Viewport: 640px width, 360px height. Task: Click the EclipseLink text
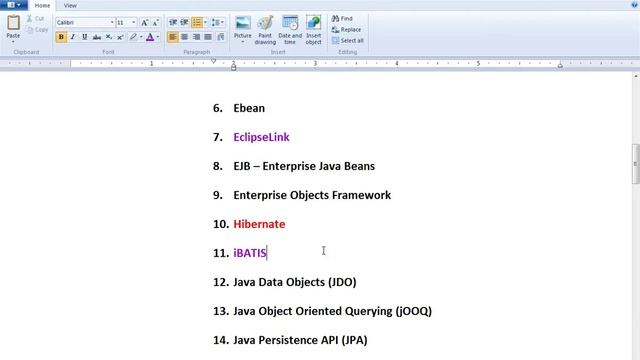pyautogui.click(x=261, y=137)
